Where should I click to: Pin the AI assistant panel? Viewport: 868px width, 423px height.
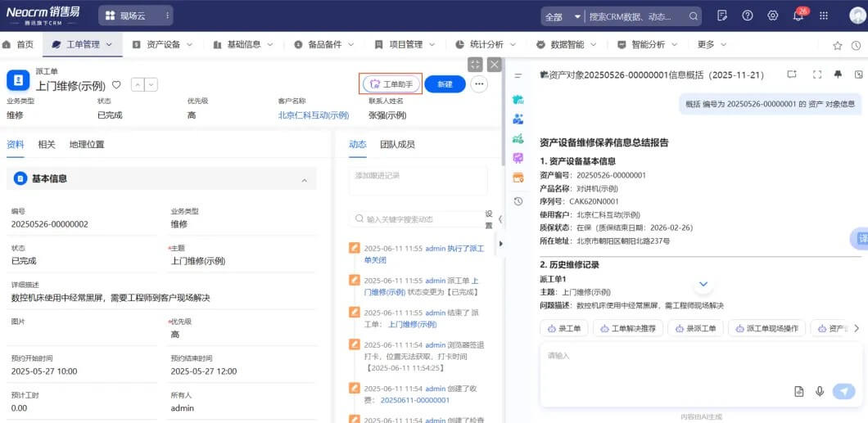coord(838,74)
